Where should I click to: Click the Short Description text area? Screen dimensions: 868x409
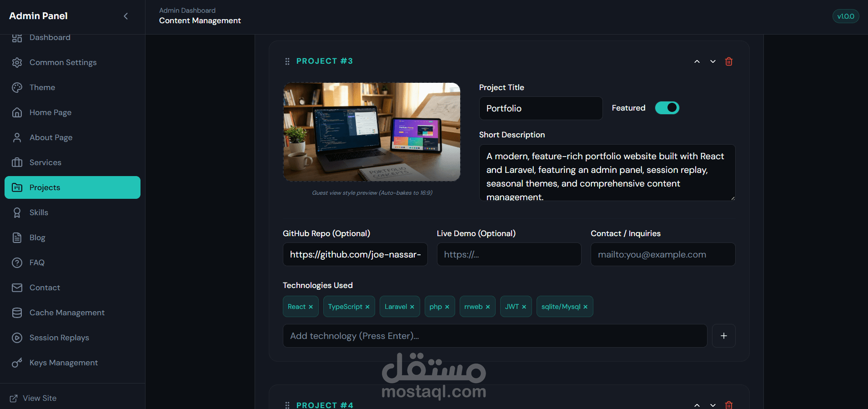[x=607, y=173]
